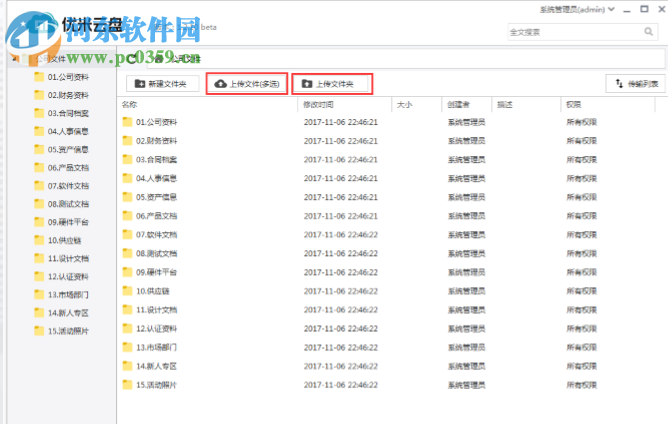
Task: Open the 系统管理员(admin) account dropdown
Action: click(577, 9)
